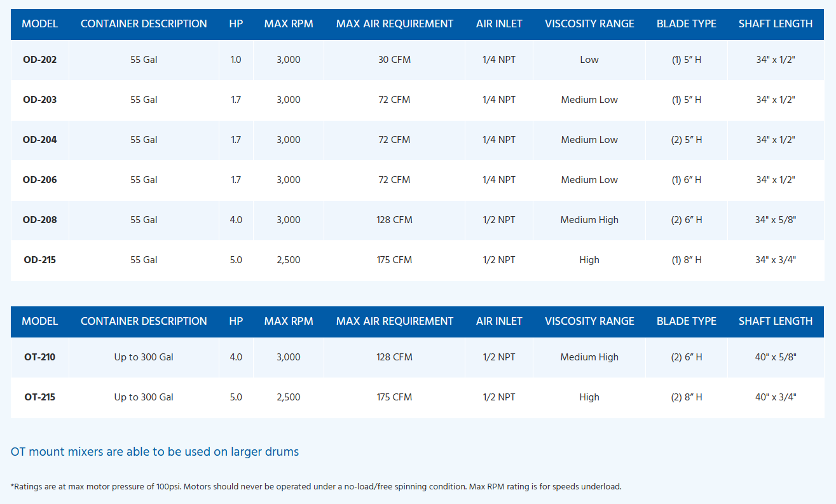Click SHAFT LENGTH header in the OD table
This screenshot has height=504, width=836.
[776, 24]
